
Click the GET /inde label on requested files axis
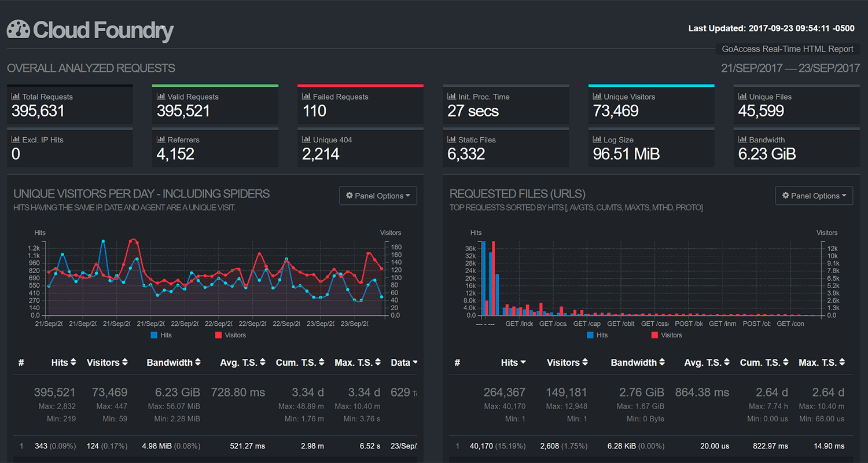(519, 324)
